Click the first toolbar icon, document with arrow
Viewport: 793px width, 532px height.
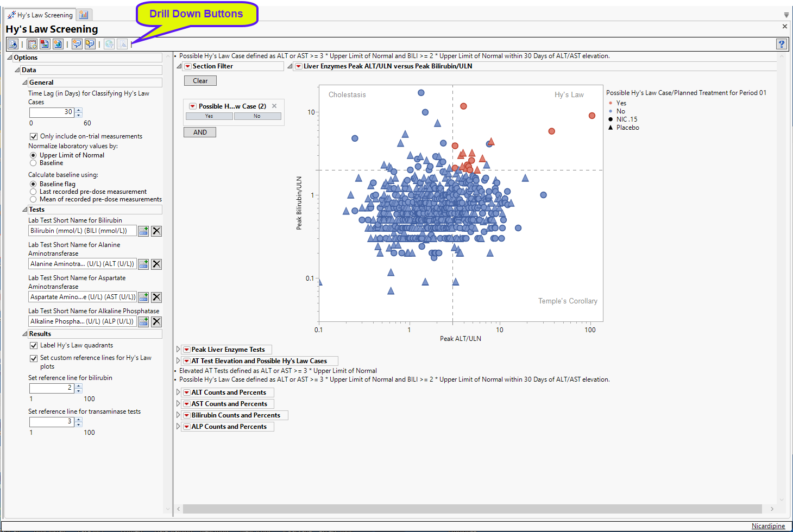(x=13, y=44)
